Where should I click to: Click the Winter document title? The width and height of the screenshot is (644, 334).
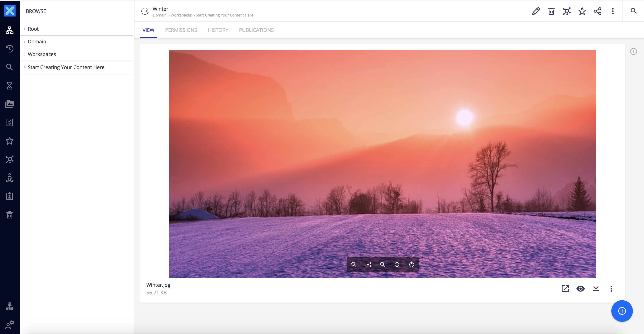click(x=160, y=9)
